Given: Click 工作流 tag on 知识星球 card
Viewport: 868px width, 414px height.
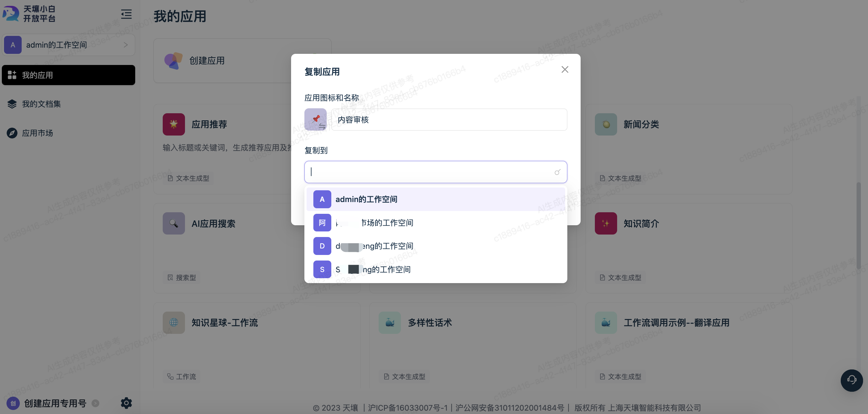Looking at the screenshot, I should coord(182,376).
